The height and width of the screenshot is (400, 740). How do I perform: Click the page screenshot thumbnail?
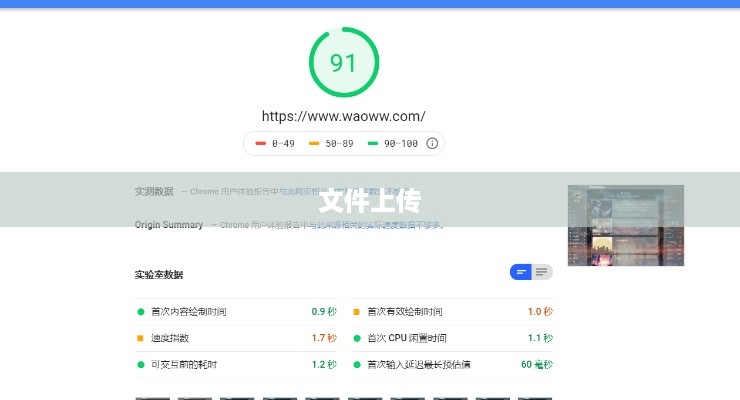(x=626, y=225)
